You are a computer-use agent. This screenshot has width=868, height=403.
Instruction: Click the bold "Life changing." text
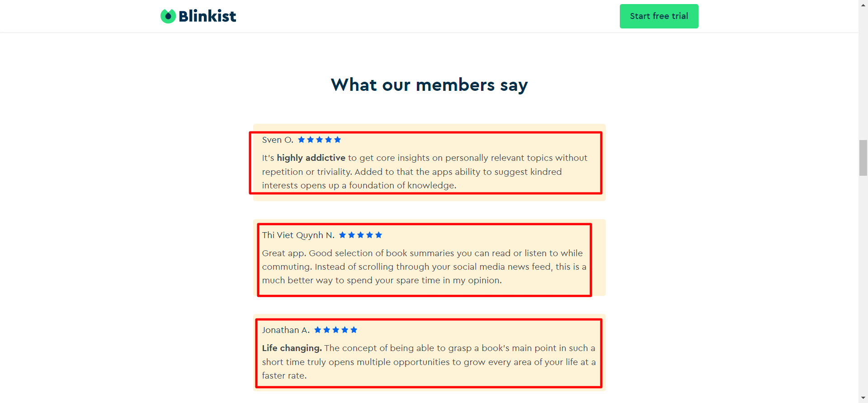[x=292, y=348]
